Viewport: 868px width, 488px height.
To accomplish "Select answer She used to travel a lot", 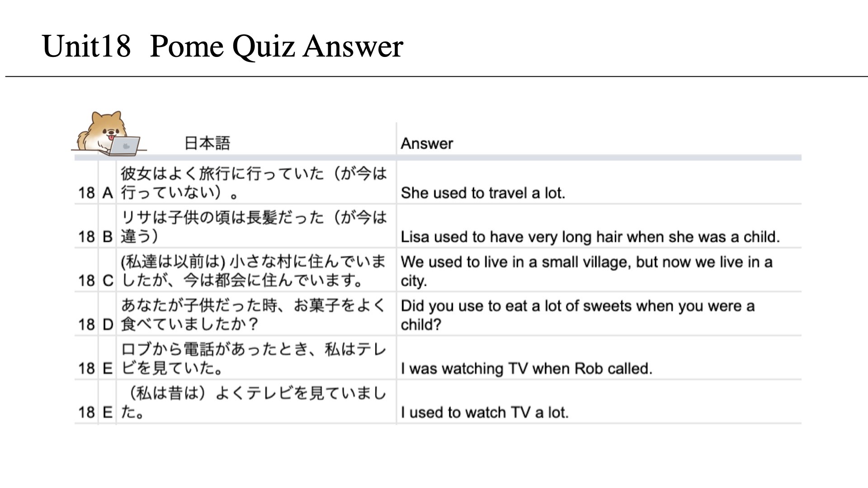I will [x=483, y=193].
